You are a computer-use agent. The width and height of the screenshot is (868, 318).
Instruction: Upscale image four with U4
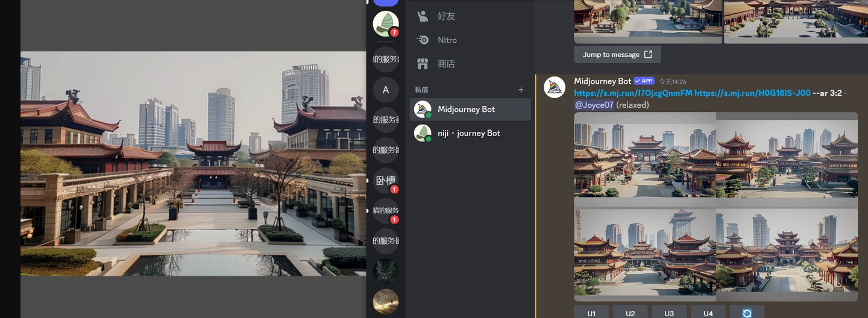pyautogui.click(x=708, y=313)
